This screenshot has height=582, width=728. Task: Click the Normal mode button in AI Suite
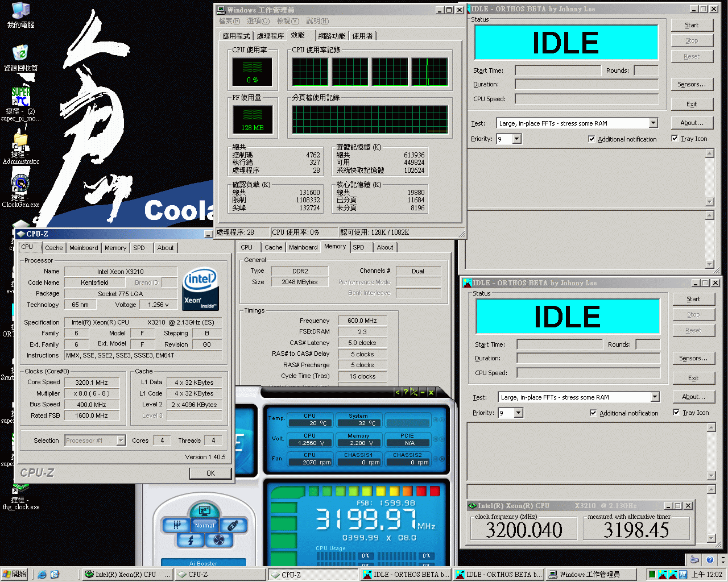coord(204,526)
